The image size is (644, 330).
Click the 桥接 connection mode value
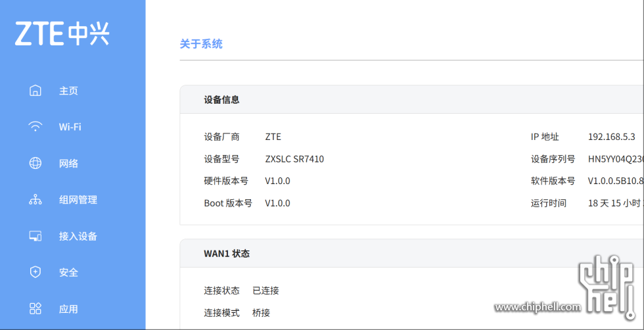pyautogui.click(x=262, y=313)
